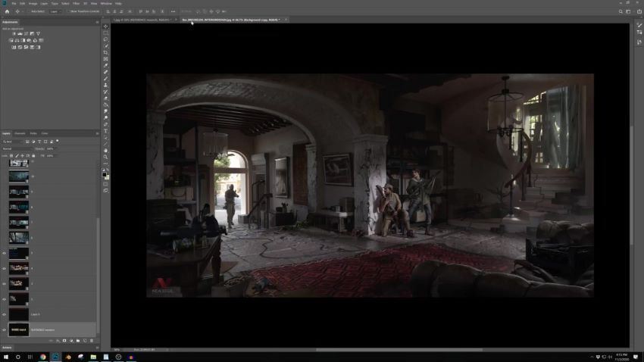The height and width of the screenshot is (362, 644).
Task: Toggle visibility of layer 4
Action: point(4,268)
